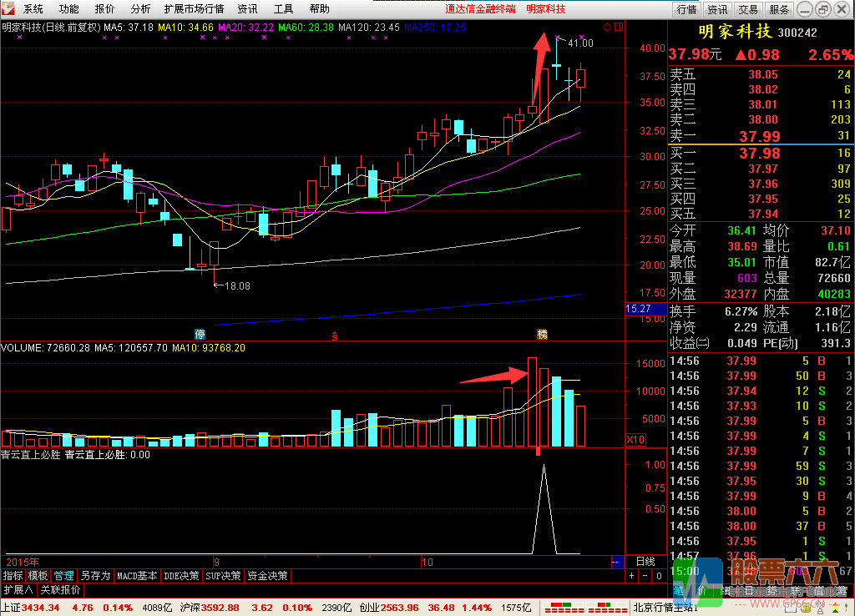Open the 帮助 menu
The height and width of the screenshot is (616, 855).
[x=320, y=8]
